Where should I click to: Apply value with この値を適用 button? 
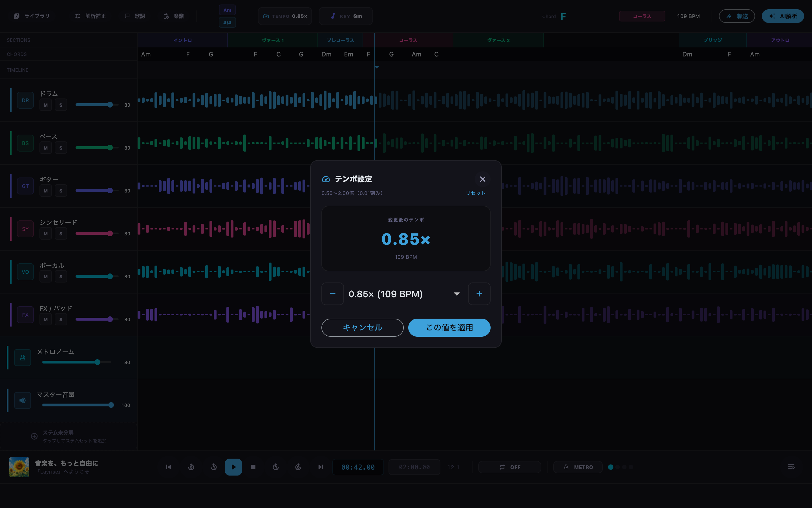(449, 327)
